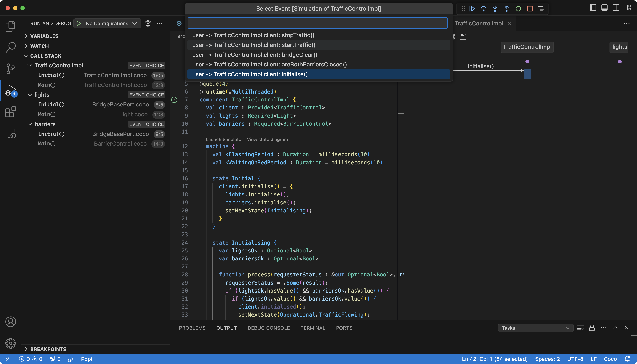
Task: Switch to the PROBLEMS tab
Action: [x=192, y=328]
